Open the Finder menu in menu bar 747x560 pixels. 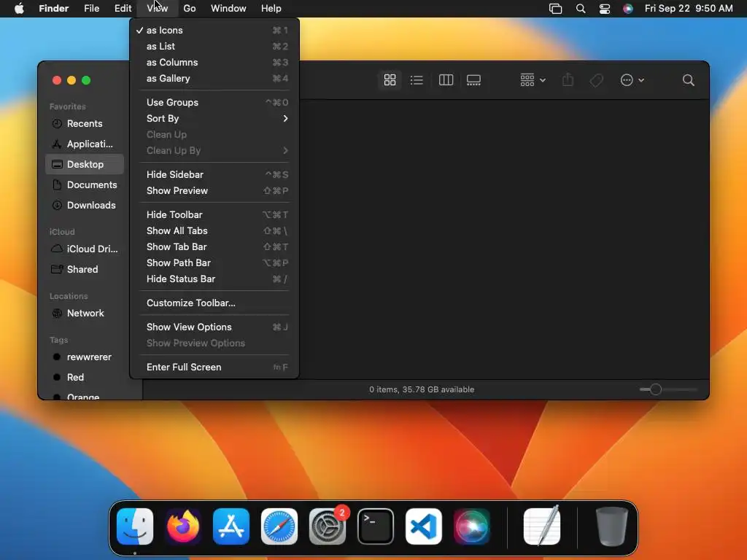pos(54,9)
